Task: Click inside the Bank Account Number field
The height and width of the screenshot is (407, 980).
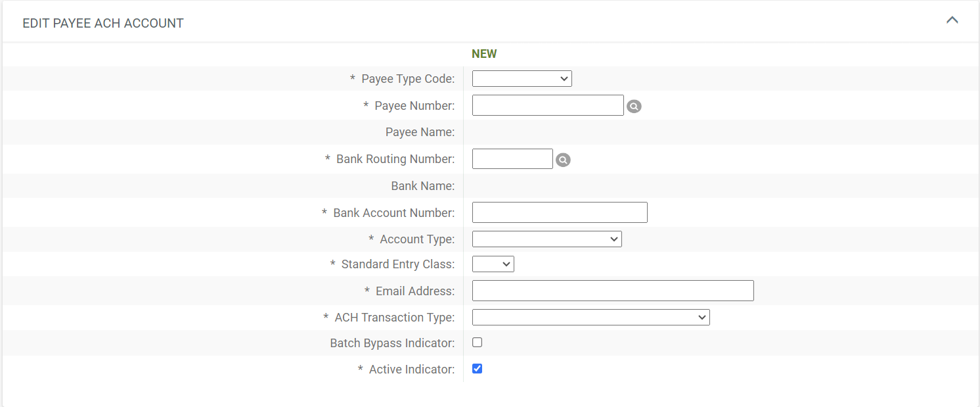Action: pyautogui.click(x=559, y=212)
